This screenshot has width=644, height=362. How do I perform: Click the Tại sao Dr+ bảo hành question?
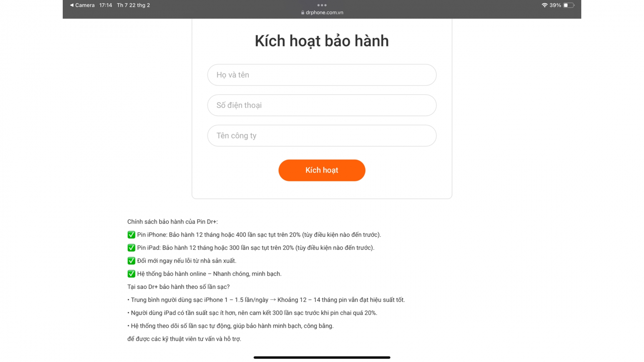(178, 287)
